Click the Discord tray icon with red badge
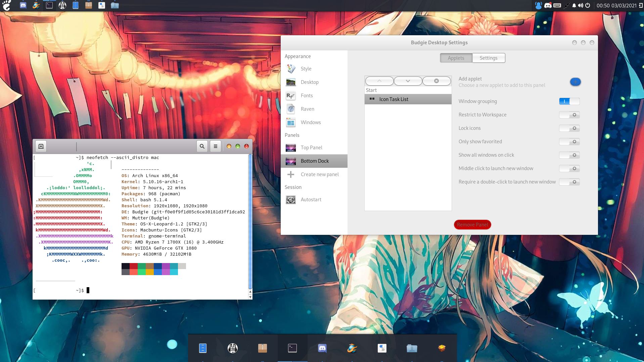The width and height of the screenshot is (644, 362). [x=548, y=5]
